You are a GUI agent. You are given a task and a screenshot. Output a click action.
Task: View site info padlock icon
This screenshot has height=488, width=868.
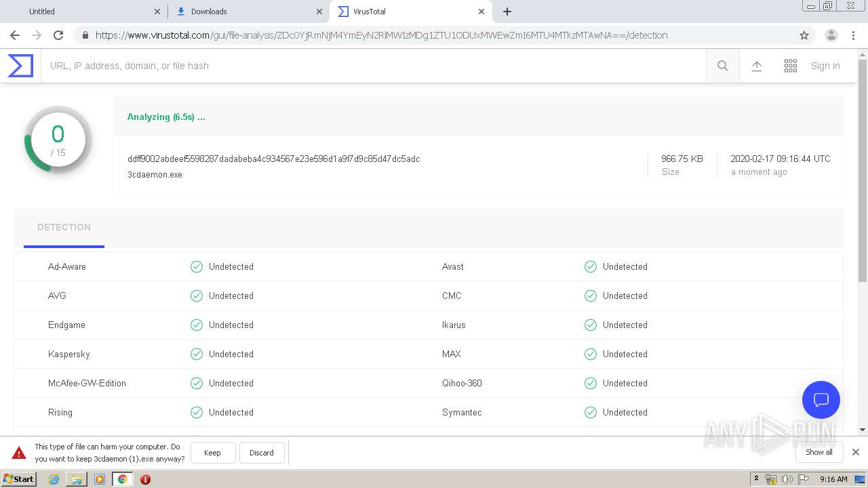coord(85,35)
